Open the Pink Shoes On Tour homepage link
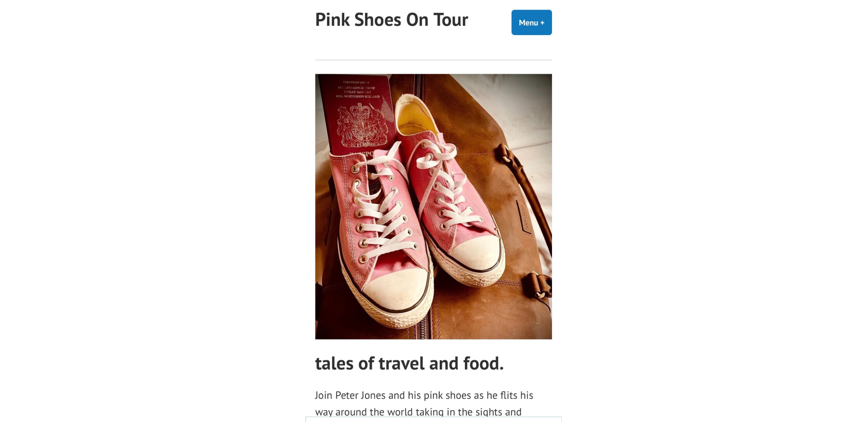Screen dimensions: 868x422 (x=391, y=19)
